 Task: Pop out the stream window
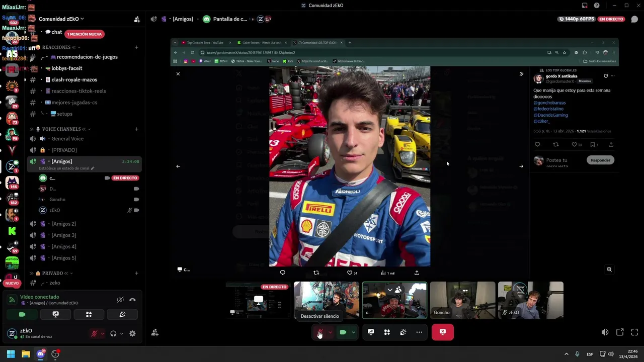coord(620,332)
